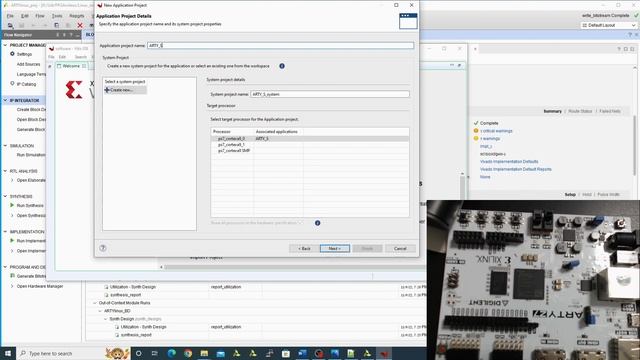Expand Open Elaborated Design item

point(12,180)
